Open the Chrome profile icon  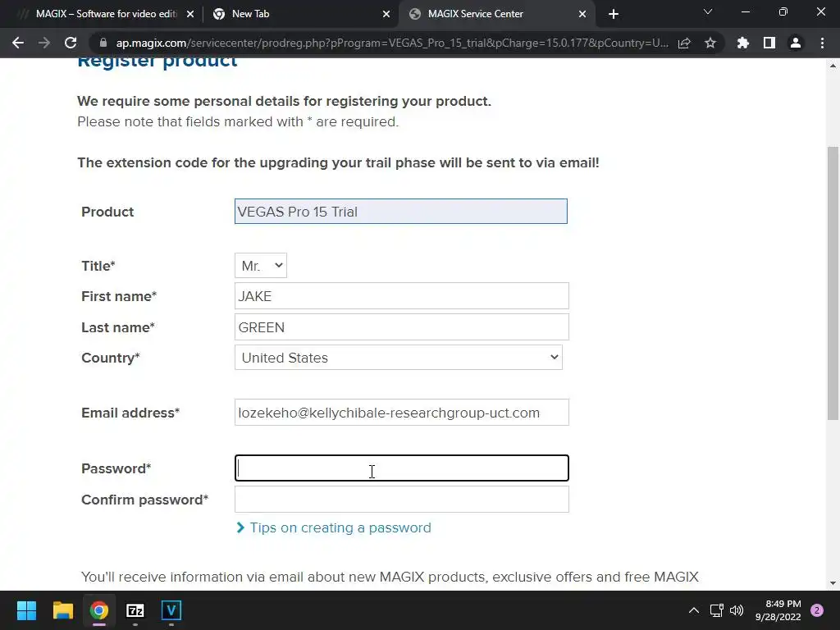[x=796, y=43]
